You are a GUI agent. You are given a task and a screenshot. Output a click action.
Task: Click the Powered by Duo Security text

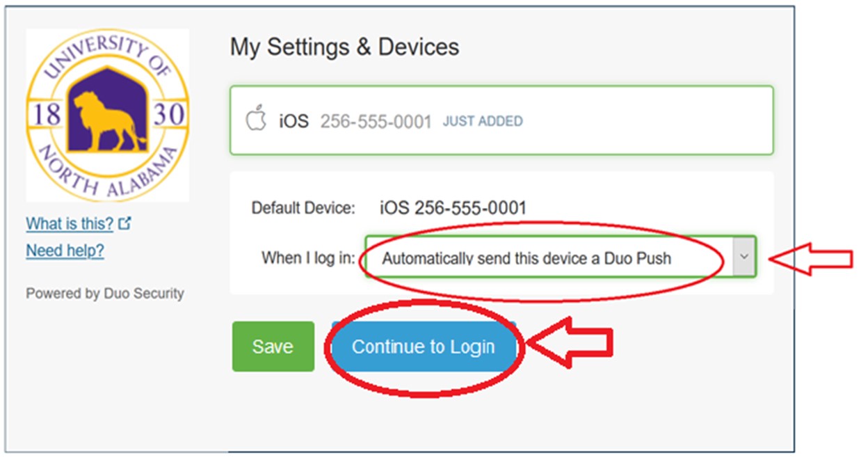point(105,294)
